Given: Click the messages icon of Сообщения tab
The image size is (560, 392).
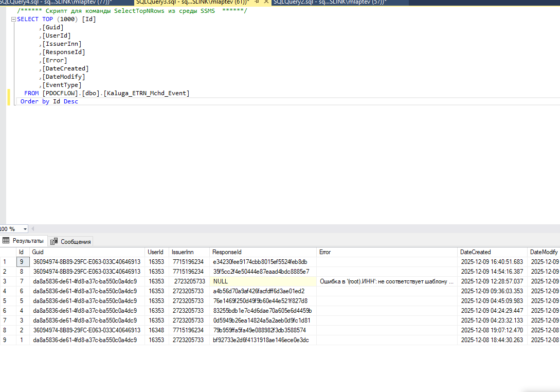Looking at the screenshot, I should (54, 242).
